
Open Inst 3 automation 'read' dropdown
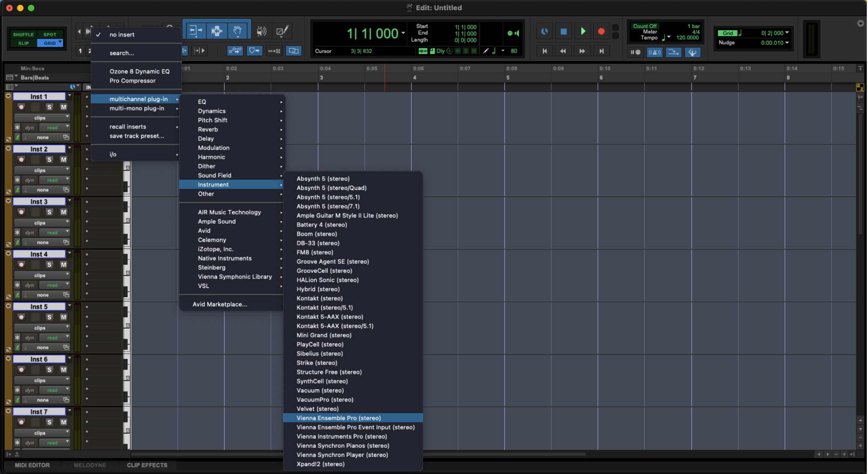pyautogui.click(x=54, y=233)
